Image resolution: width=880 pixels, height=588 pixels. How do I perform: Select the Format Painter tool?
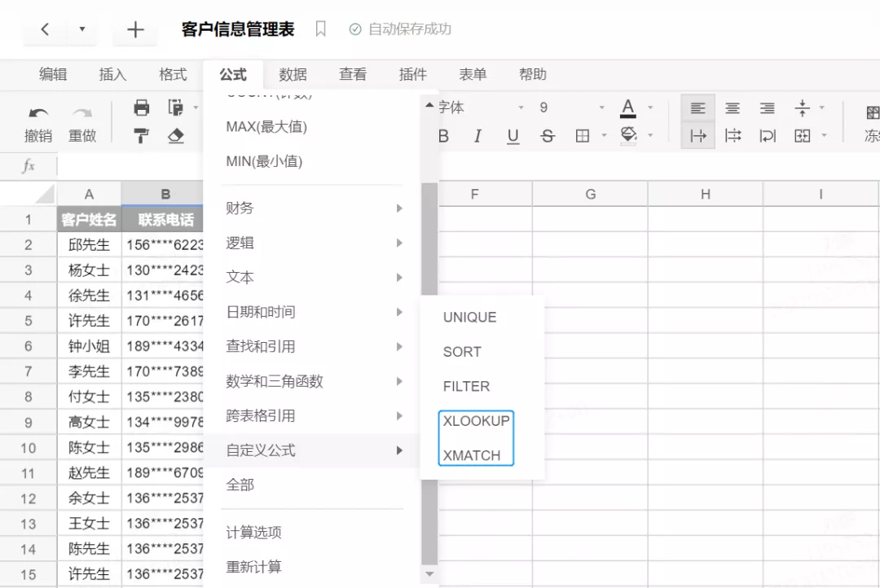click(139, 135)
